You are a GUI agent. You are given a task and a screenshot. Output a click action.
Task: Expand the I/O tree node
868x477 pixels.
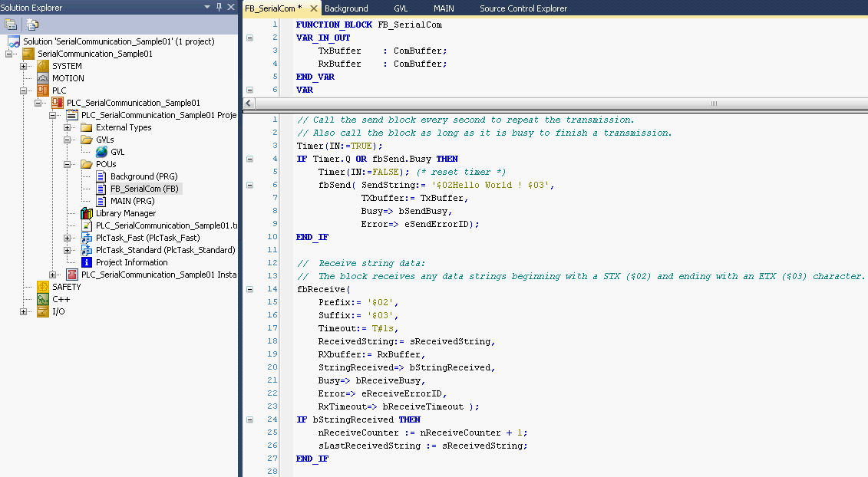[23, 311]
